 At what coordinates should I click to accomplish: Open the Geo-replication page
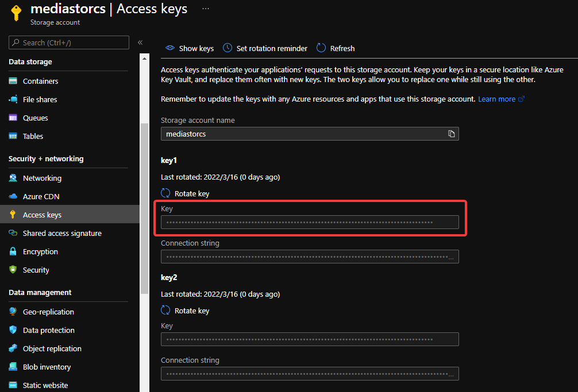click(48, 312)
